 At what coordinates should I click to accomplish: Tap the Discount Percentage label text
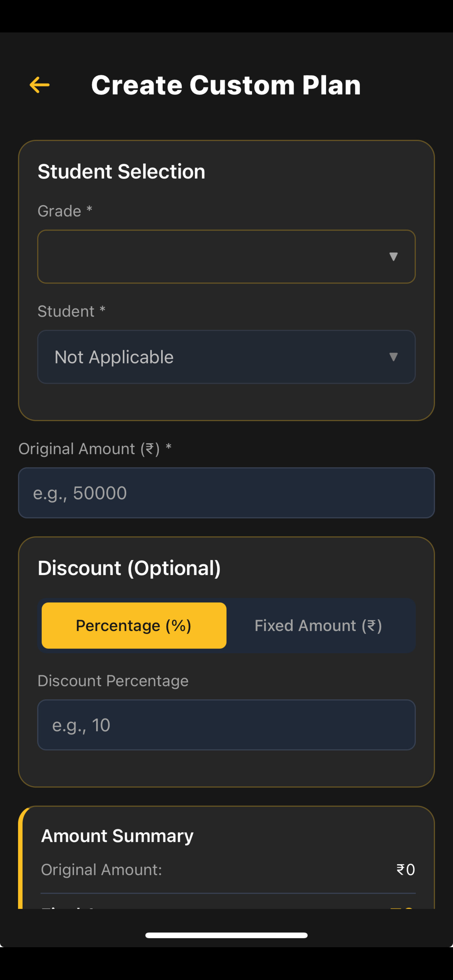113,681
